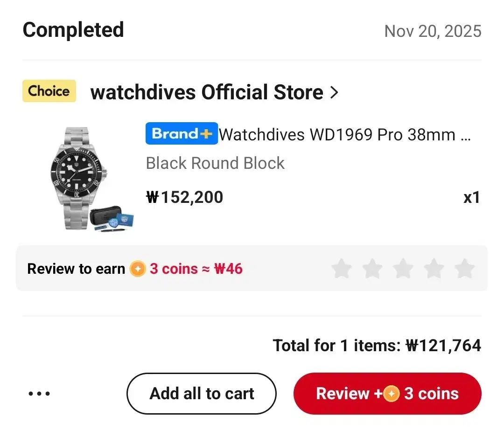504x437 pixels.
Task: Click the coin icon inside the Review button
Action: click(x=390, y=394)
